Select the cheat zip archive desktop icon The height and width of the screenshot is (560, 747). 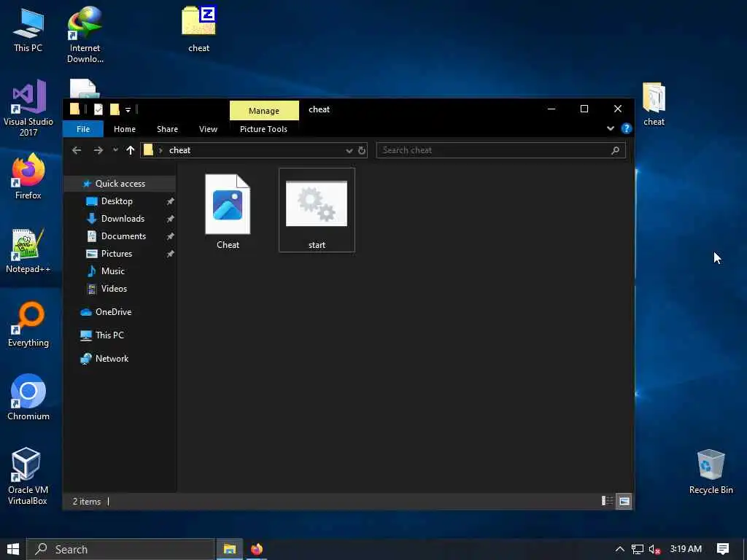pyautogui.click(x=198, y=29)
